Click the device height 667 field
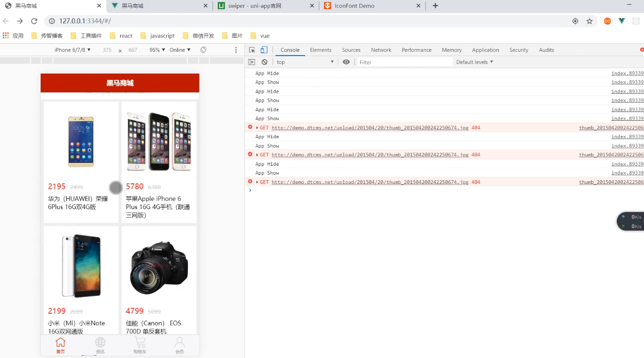Screen dimensions: 644x358 coord(133,50)
